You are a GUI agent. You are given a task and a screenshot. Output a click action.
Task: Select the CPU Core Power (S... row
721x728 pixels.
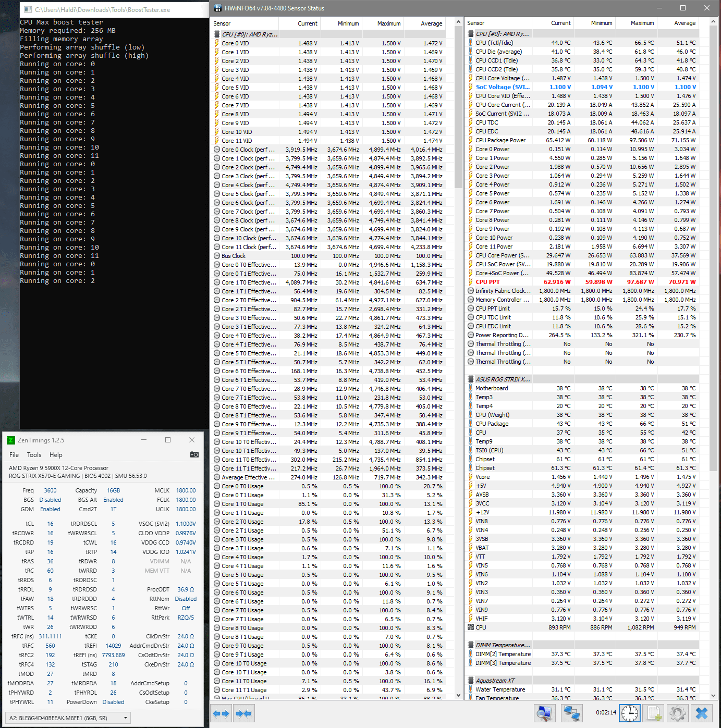(582, 255)
